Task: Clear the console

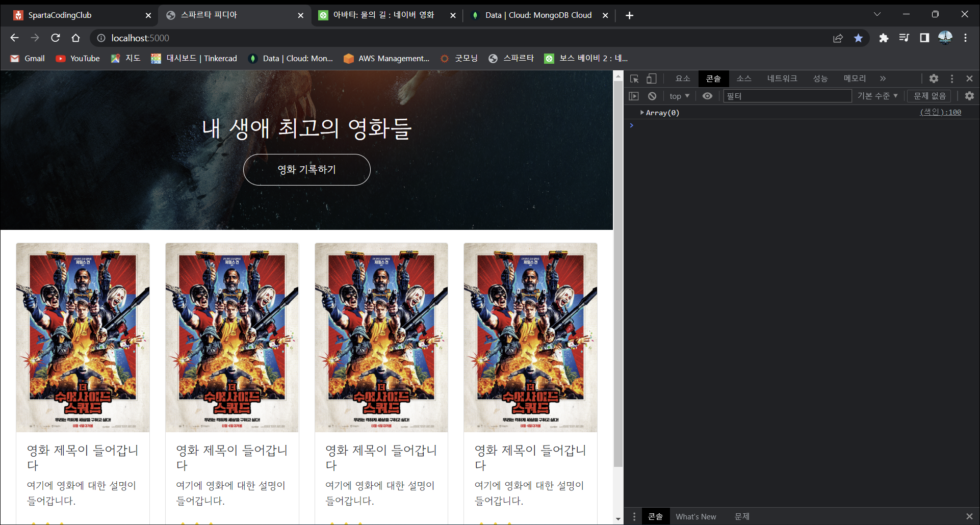Action: 652,96
